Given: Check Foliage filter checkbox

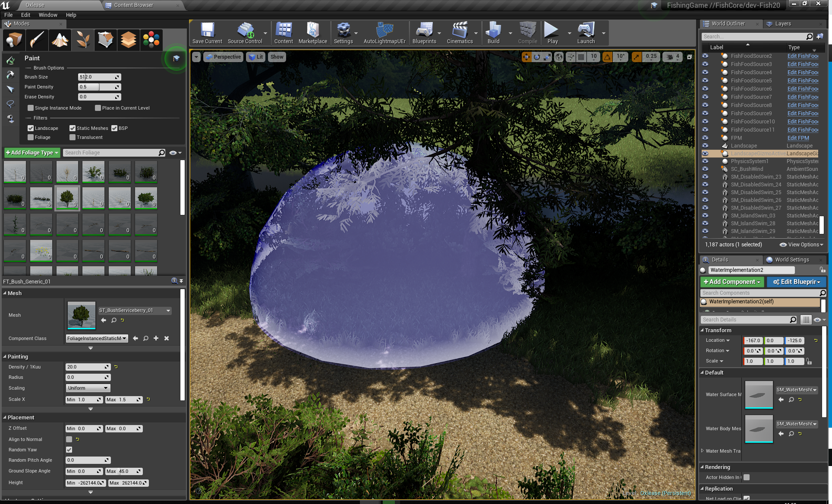Looking at the screenshot, I should pyautogui.click(x=31, y=137).
